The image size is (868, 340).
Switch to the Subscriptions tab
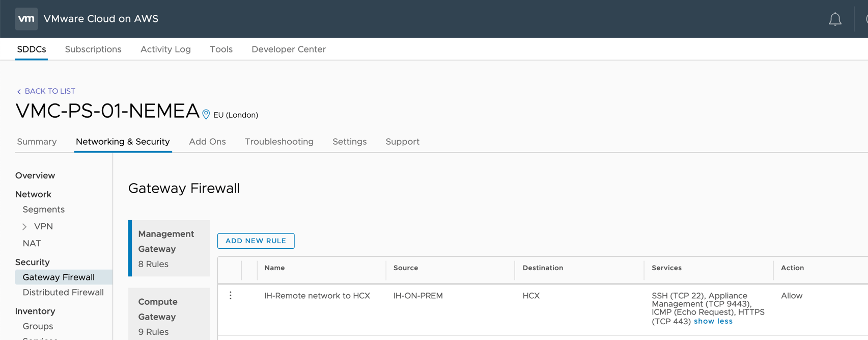[x=93, y=49]
